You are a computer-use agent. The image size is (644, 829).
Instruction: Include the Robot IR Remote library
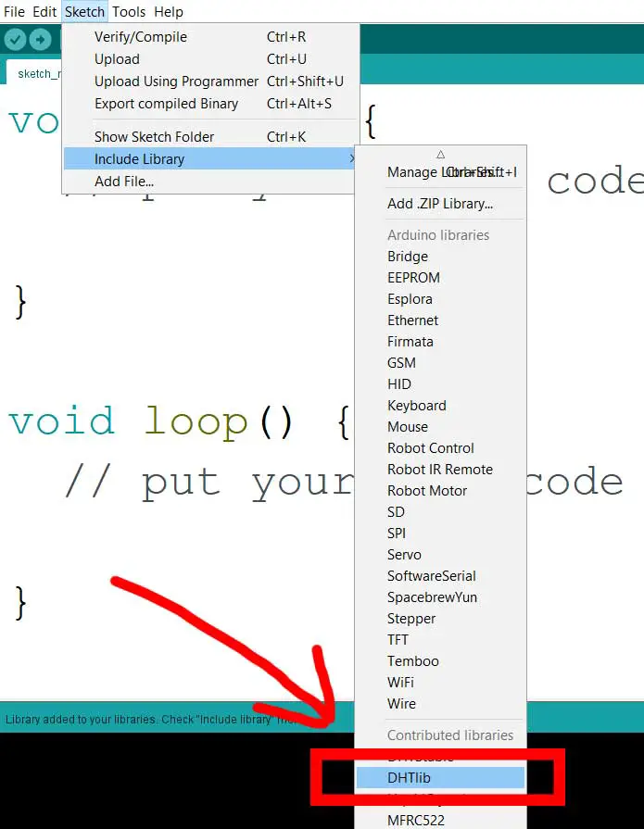pyautogui.click(x=440, y=470)
